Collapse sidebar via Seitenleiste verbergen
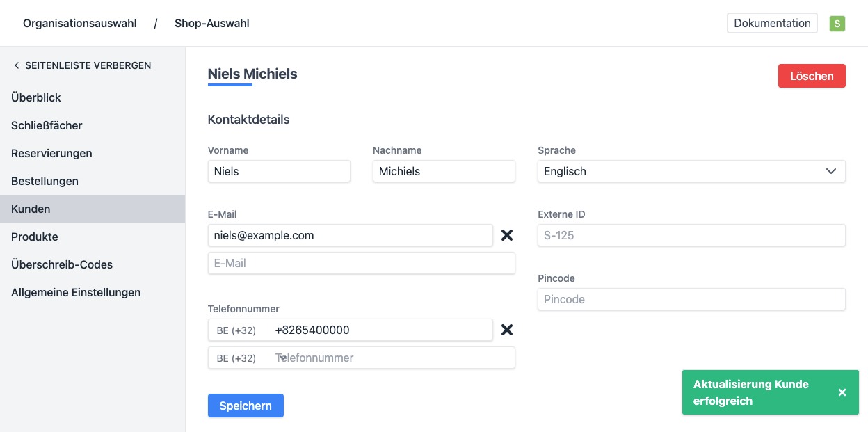This screenshot has height=432, width=868. click(x=82, y=65)
